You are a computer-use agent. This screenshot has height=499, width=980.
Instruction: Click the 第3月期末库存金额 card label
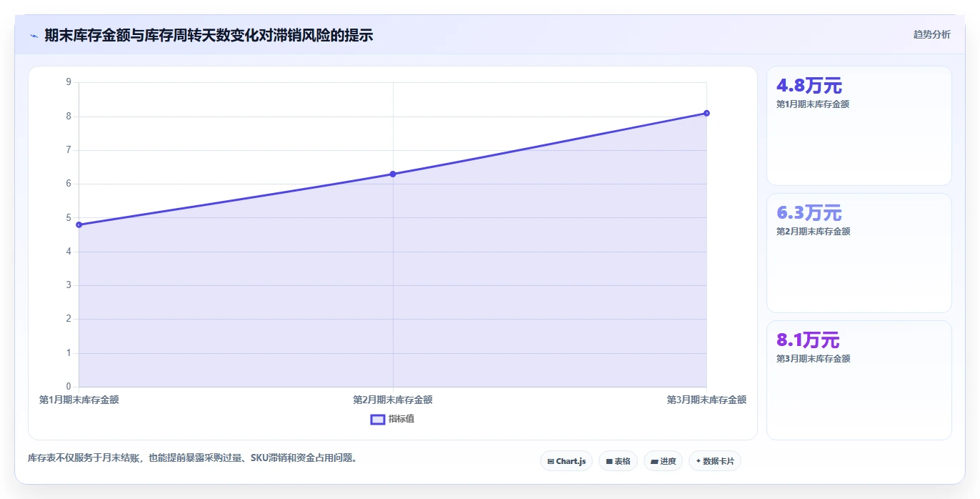pos(813,359)
